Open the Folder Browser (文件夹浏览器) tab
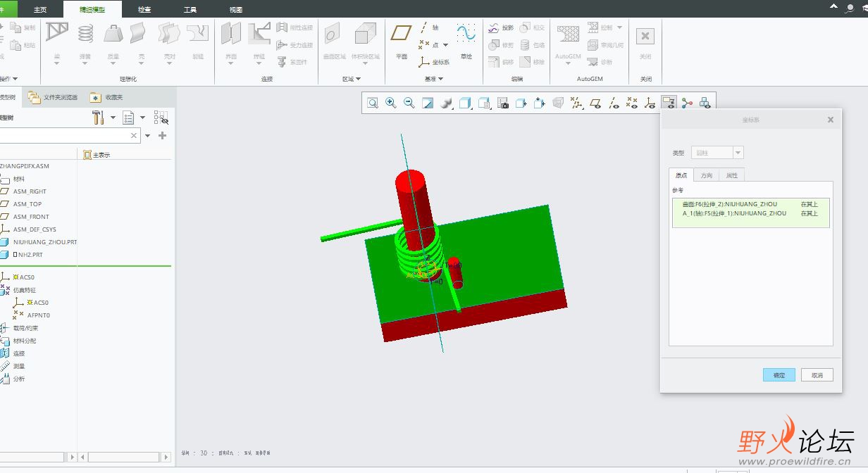The width and height of the screenshot is (868, 473). tap(54, 97)
